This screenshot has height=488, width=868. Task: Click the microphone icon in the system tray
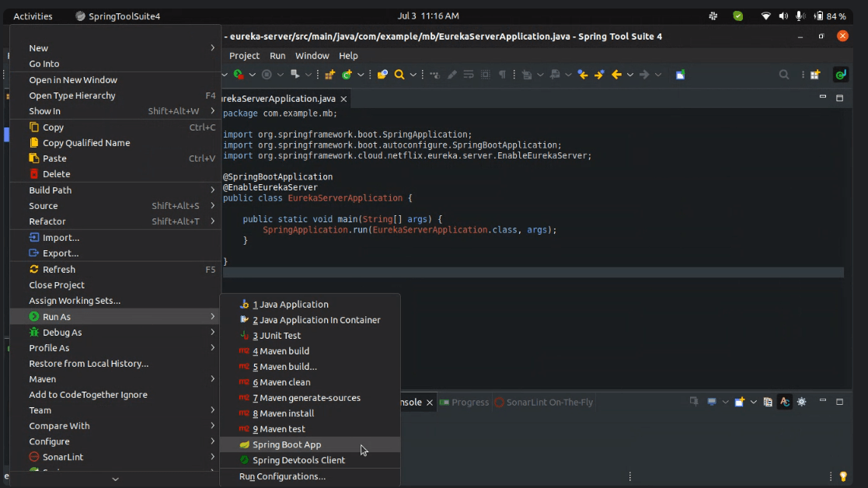click(x=800, y=15)
